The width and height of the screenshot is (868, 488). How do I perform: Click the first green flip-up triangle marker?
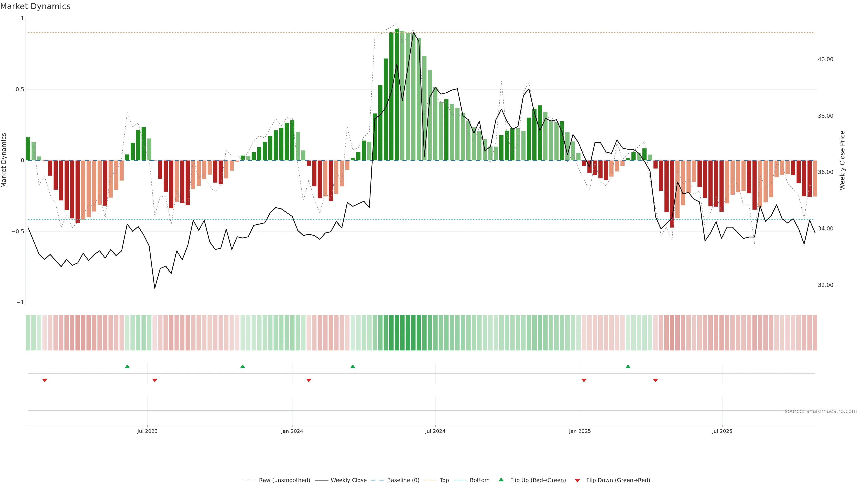[x=127, y=366]
